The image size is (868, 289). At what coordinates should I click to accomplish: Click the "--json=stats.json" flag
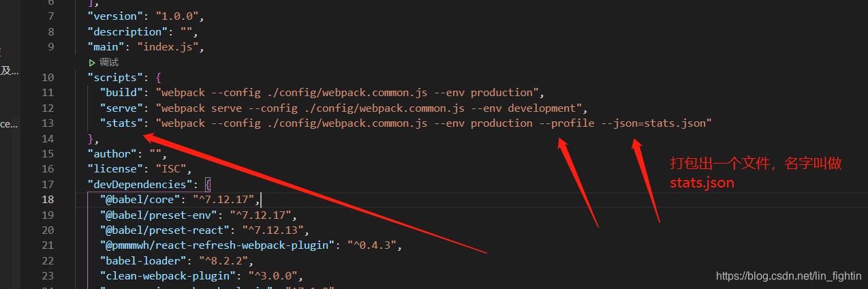653,123
